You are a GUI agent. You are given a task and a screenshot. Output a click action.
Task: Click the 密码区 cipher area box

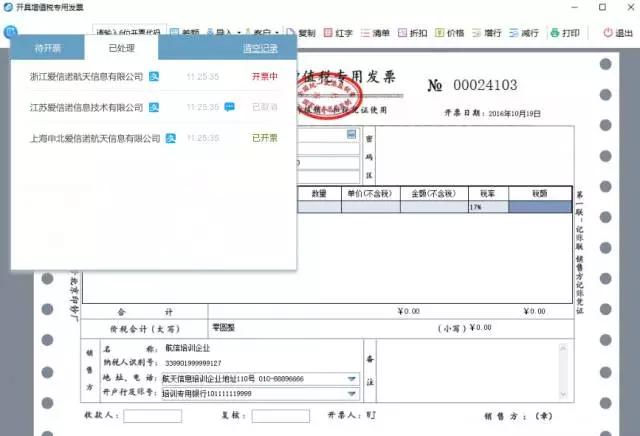point(474,155)
